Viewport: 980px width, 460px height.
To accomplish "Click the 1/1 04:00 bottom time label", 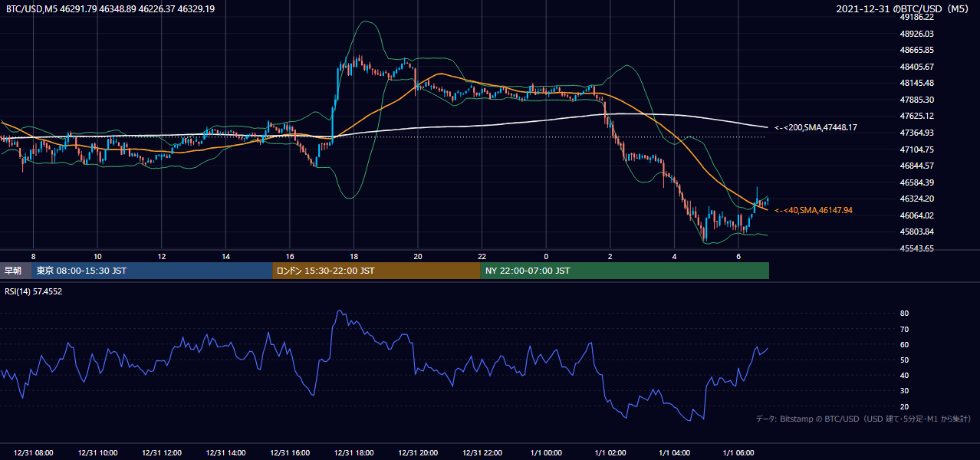I will click(674, 453).
